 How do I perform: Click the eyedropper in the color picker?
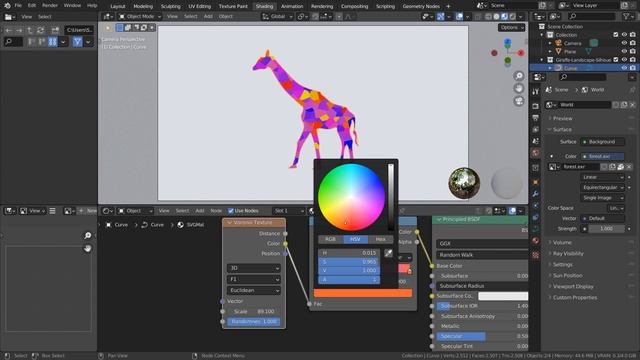click(388, 253)
